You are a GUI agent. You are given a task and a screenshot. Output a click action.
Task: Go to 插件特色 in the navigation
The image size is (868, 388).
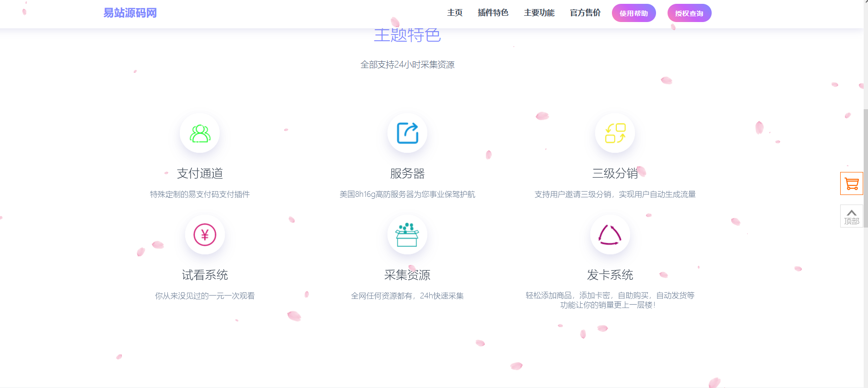(493, 13)
